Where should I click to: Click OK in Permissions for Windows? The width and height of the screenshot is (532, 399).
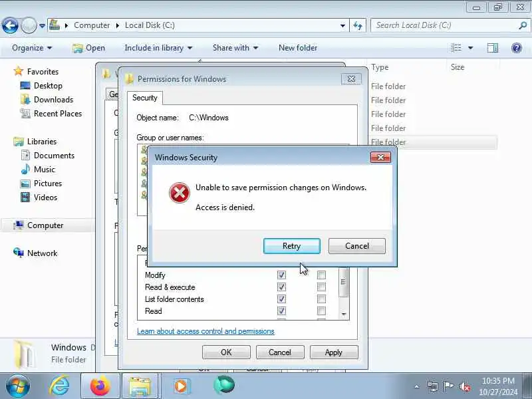tap(226, 352)
